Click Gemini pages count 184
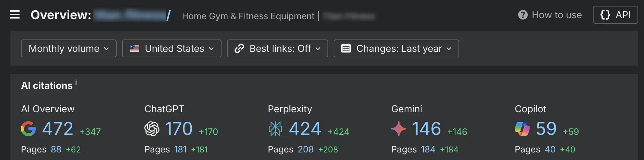644x160 pixels. (x=428, y=149)
